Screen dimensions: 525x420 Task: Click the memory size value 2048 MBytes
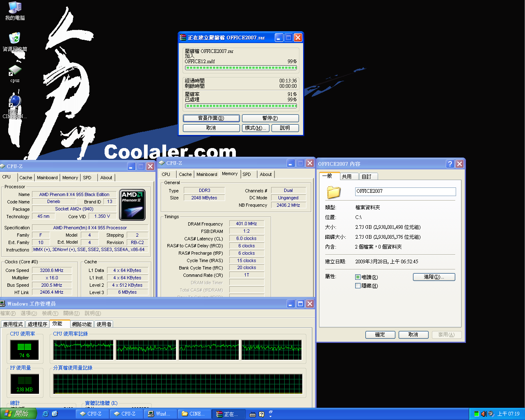204,198
